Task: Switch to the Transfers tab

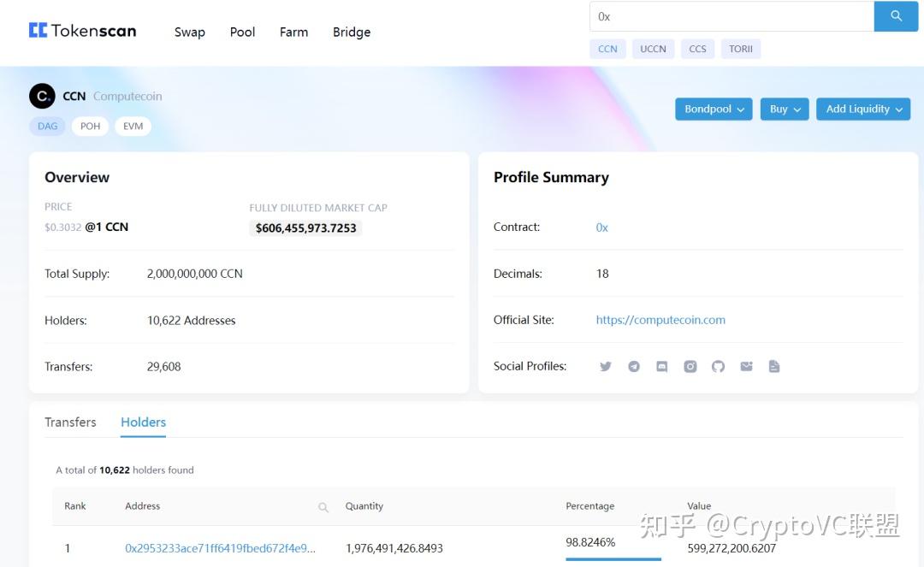Action: [x=70, y=422]
